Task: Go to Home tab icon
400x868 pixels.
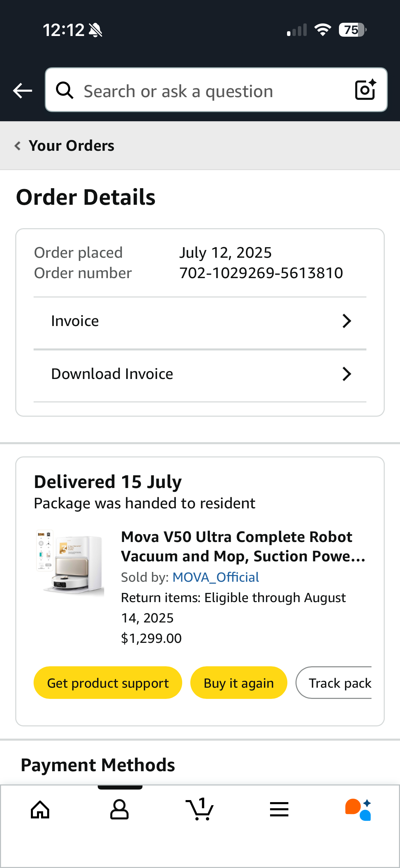Action: [40, 810]
